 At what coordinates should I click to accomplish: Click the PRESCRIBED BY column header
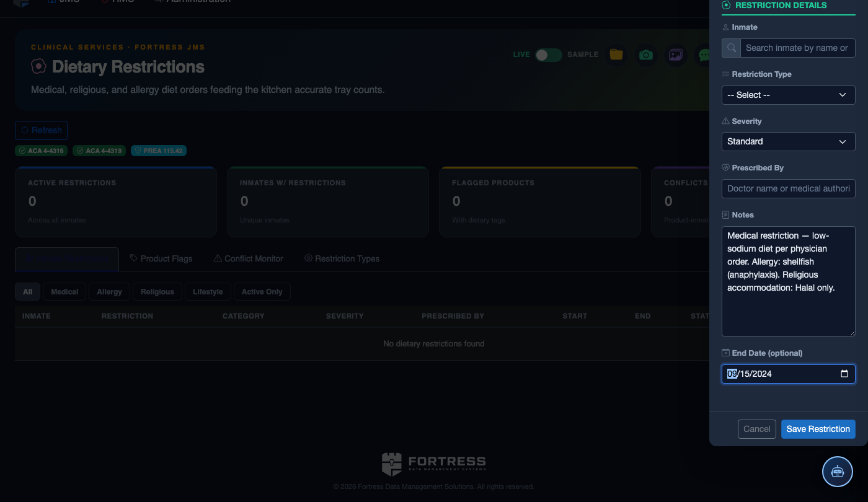(453, 316)
